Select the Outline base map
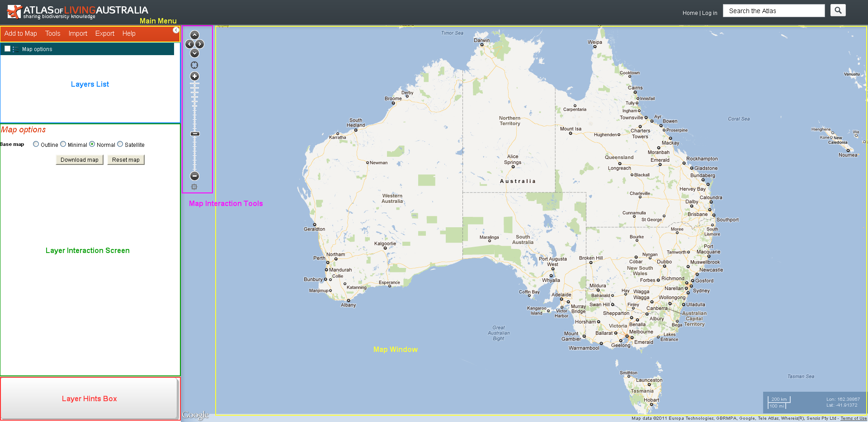The image size is (868, 422). [36, 144]
